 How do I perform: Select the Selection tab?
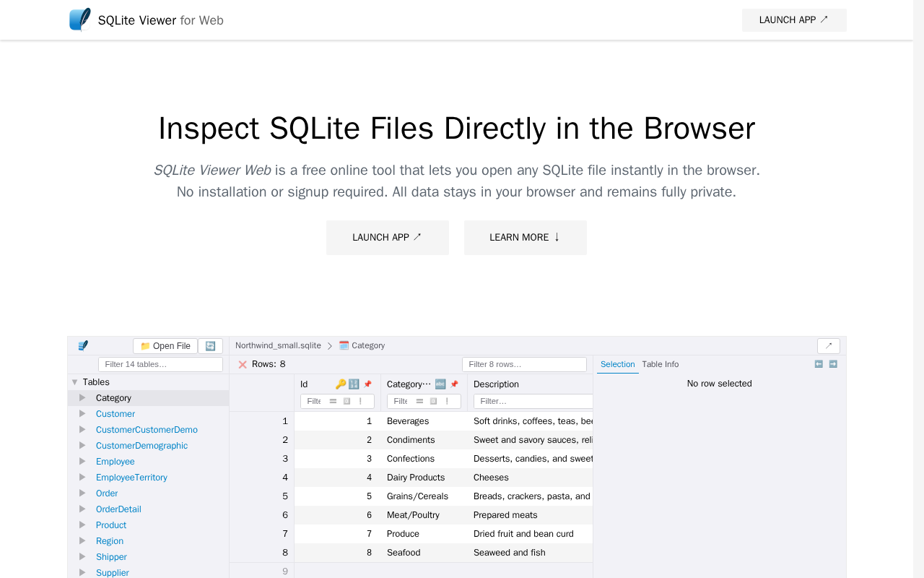click(617, 364)
